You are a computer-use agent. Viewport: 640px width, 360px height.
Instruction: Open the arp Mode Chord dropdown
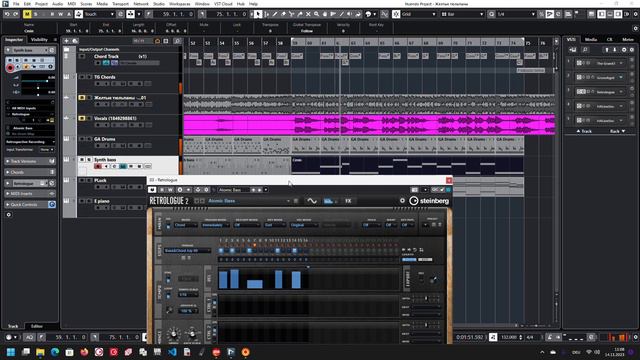pyautogui.click(x=186, y=225)
